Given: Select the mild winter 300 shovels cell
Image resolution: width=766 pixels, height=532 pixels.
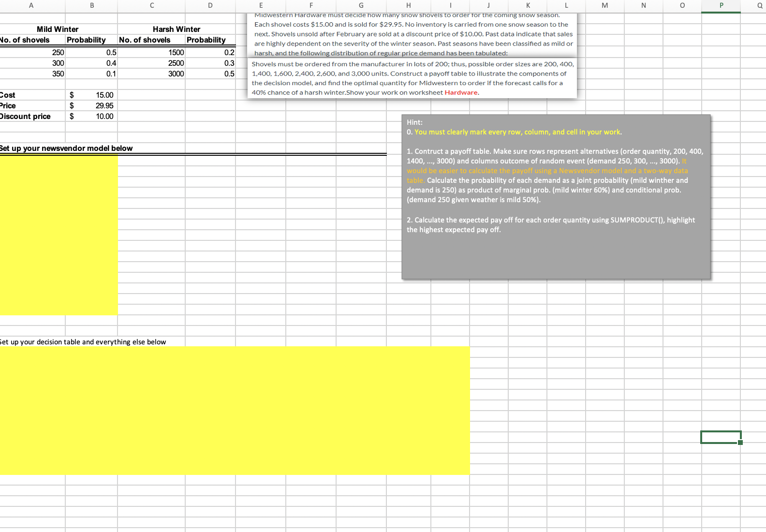Looking at the screenshot, I should [32, 63].
